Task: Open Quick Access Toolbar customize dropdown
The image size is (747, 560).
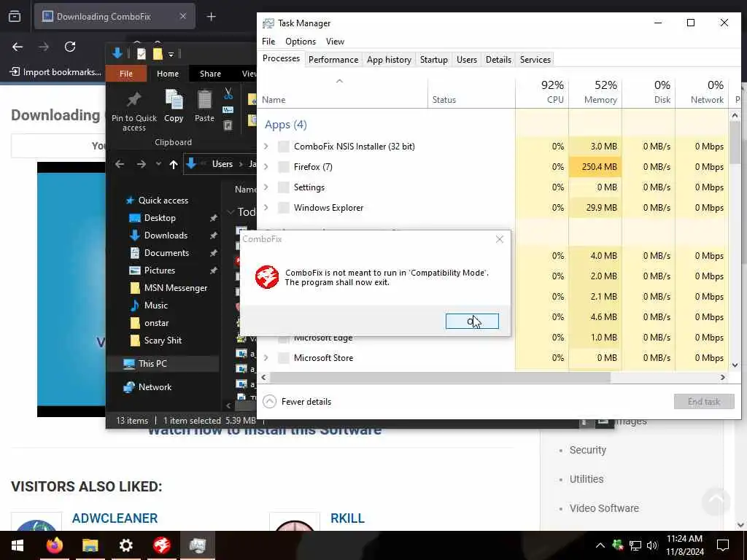Action: point(171,54)
